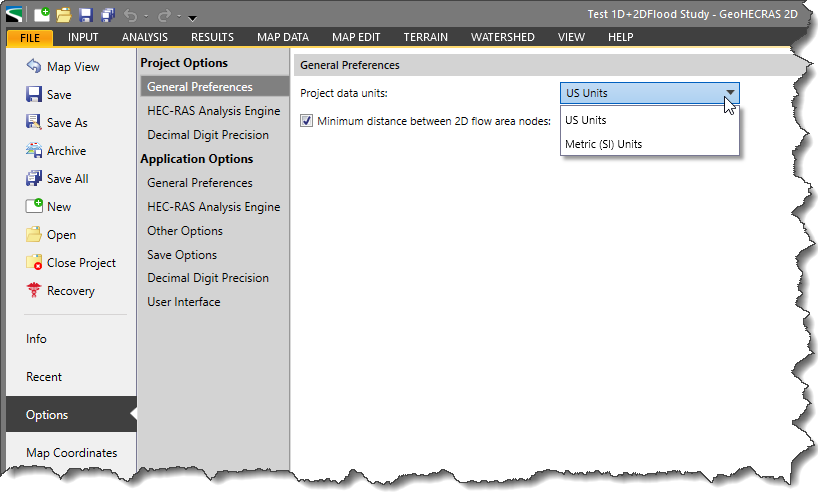The image size is (818, 492).
Task: Click the Undo arrow in the title bar
Action: tap(130, 16)
